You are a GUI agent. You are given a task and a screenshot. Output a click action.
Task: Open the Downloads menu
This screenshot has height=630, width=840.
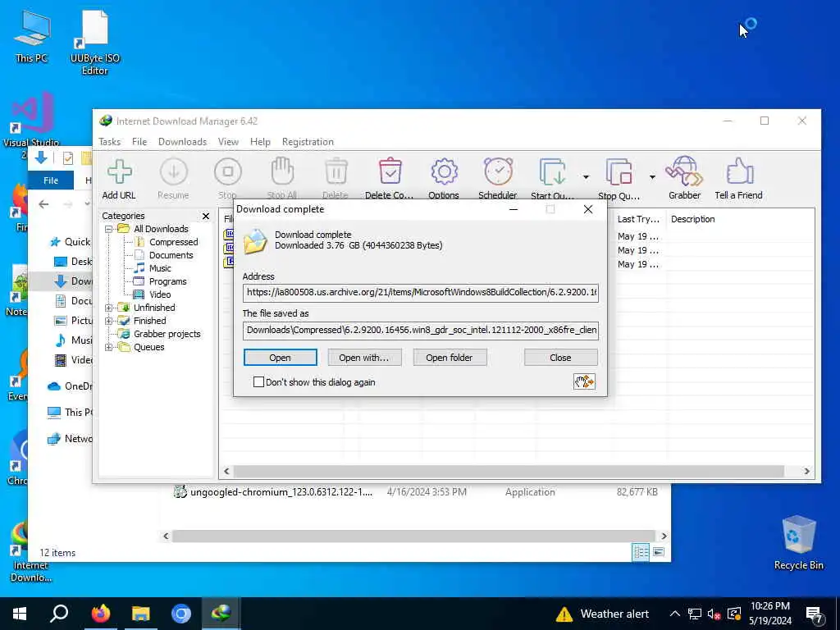[182, 141]
